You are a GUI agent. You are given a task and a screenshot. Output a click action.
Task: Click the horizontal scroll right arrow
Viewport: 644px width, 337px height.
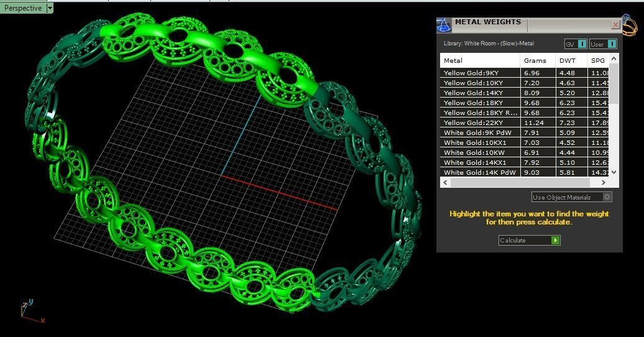coord(604,182)
